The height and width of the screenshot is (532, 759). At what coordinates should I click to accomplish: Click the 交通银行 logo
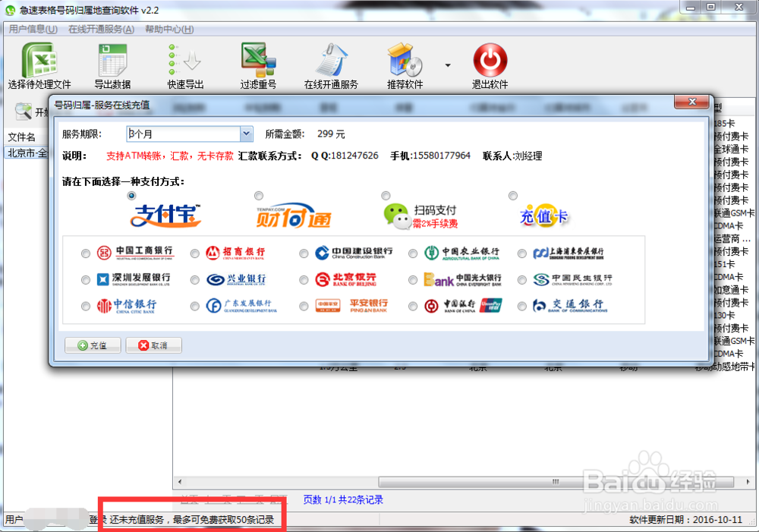click(570, 305)
